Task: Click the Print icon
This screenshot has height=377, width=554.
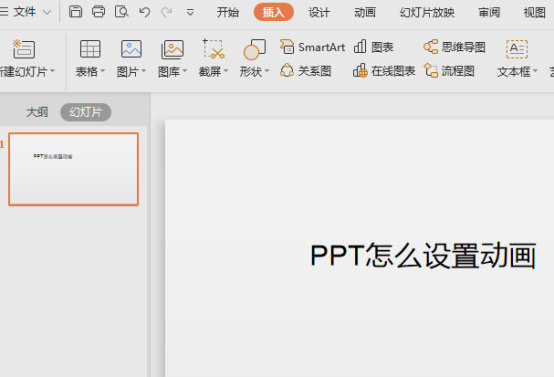Action: pyautogui.click(x=98, y=12)
